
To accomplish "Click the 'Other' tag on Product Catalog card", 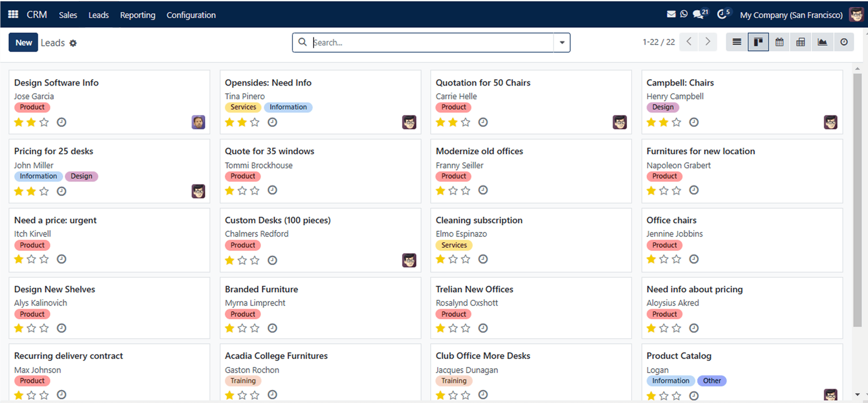I will coord(712,381).
